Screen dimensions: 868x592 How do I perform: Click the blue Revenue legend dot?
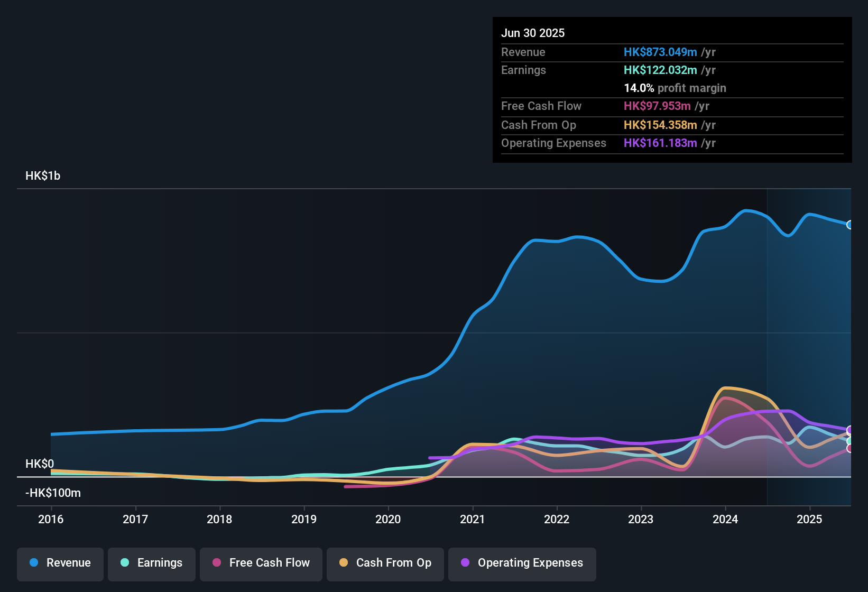pyautogui.click(x=33, y=563)
